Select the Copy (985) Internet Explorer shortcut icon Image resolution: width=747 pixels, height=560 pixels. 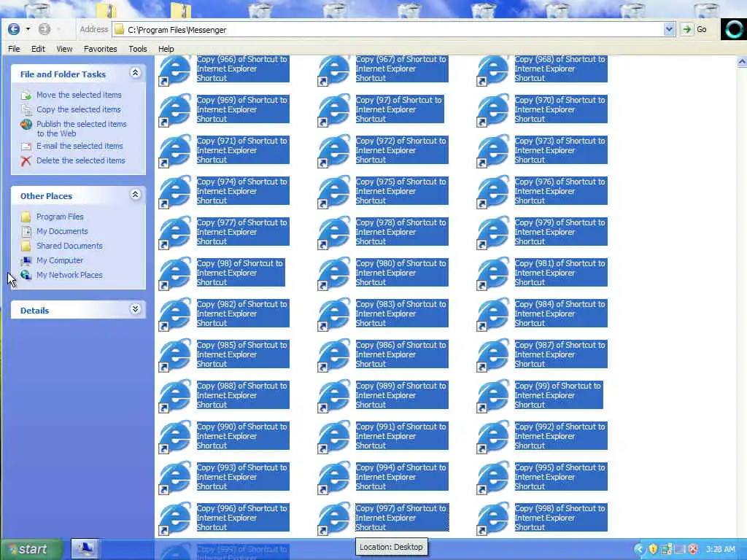(175, 356)
